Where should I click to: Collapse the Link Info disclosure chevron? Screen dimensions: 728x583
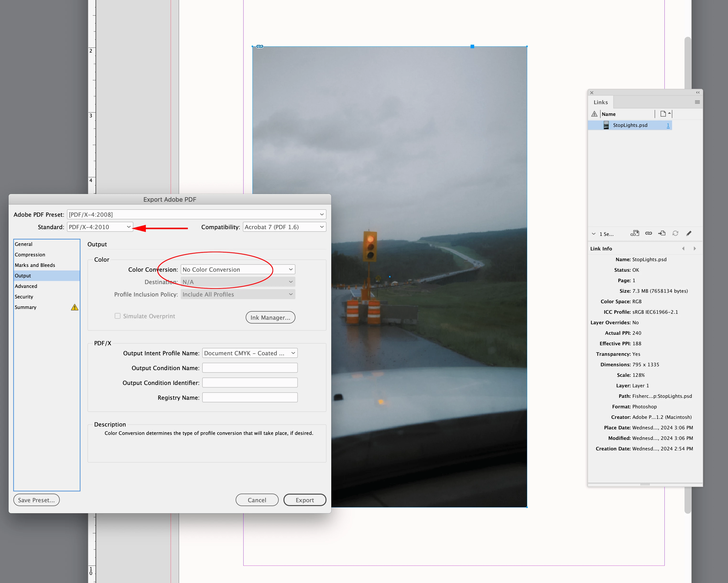point(594,234)
